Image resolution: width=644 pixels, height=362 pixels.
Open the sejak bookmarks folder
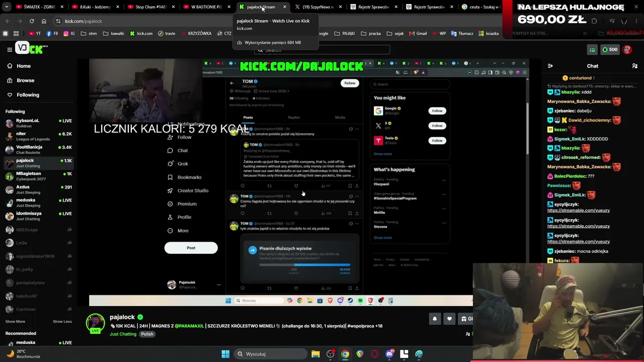point(395,33)
